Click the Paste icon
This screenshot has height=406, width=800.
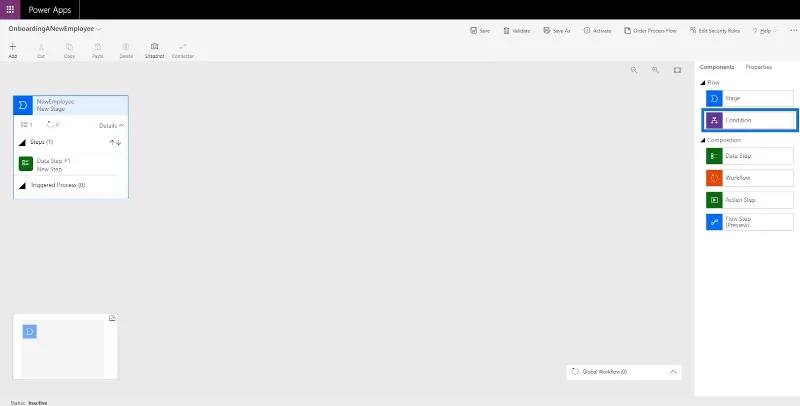pyautogui.click(x=97, y=46)
